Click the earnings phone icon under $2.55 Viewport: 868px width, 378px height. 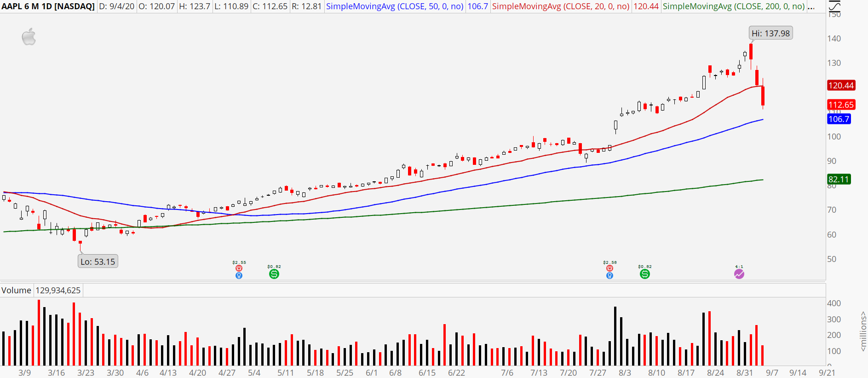[239, 268]
